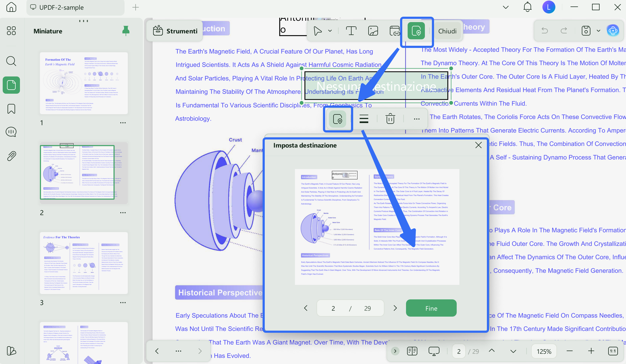Navigate back with bottom-left arrow
The height and width of the screenshot is (364, 626).
157,351
